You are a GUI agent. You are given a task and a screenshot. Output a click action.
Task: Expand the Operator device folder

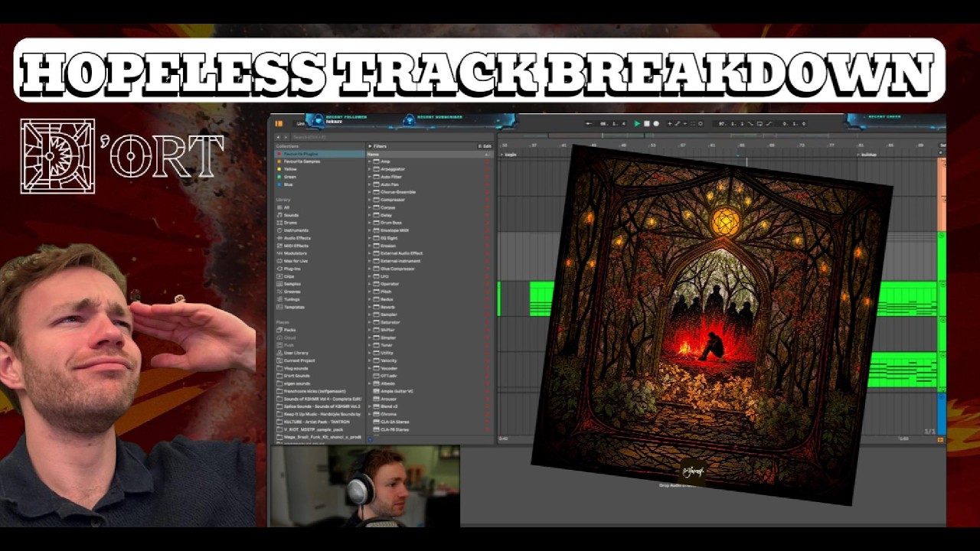[370, 284]
